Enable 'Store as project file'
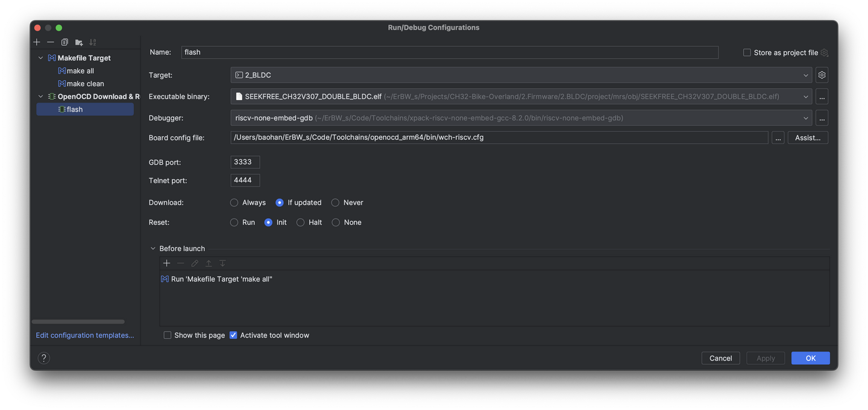Image resolution: width=868 pixels, height=410 pixels. [746, 52]
